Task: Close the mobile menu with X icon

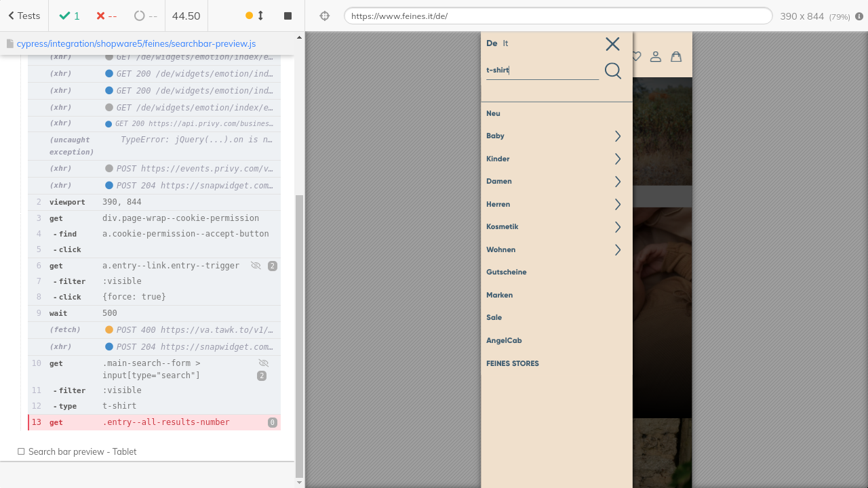Action: coord(612,44)
